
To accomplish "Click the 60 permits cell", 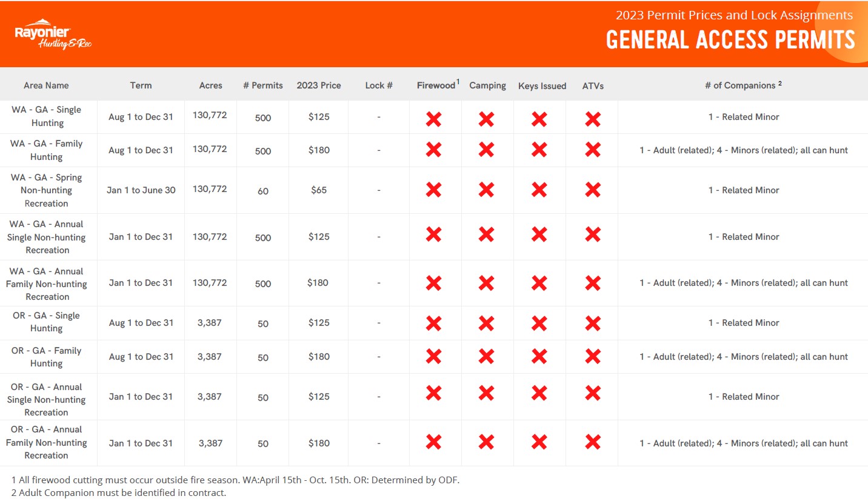I will (x=263, y=191).
